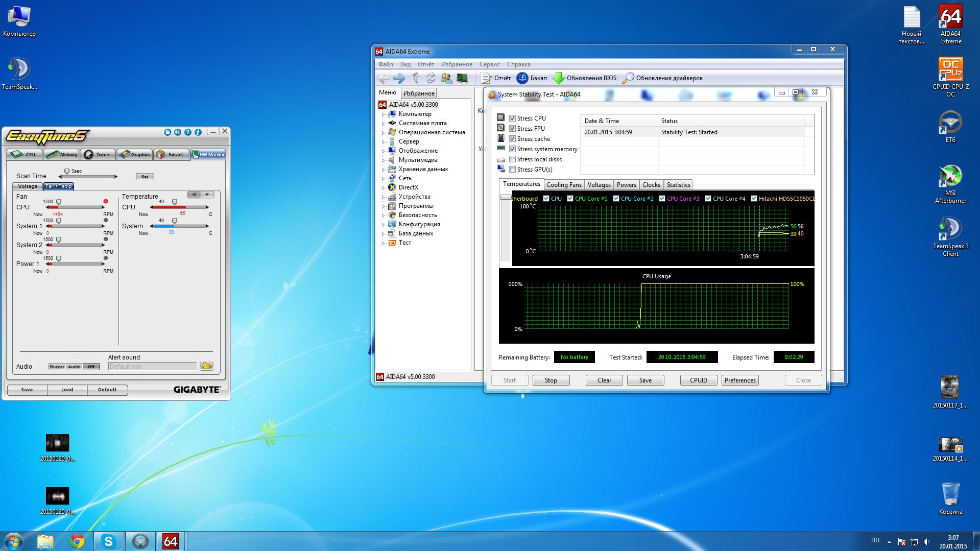Open the green monitor graph toolbar icon
This screenshot has height=551, width=980.
(x=462, y=78)
